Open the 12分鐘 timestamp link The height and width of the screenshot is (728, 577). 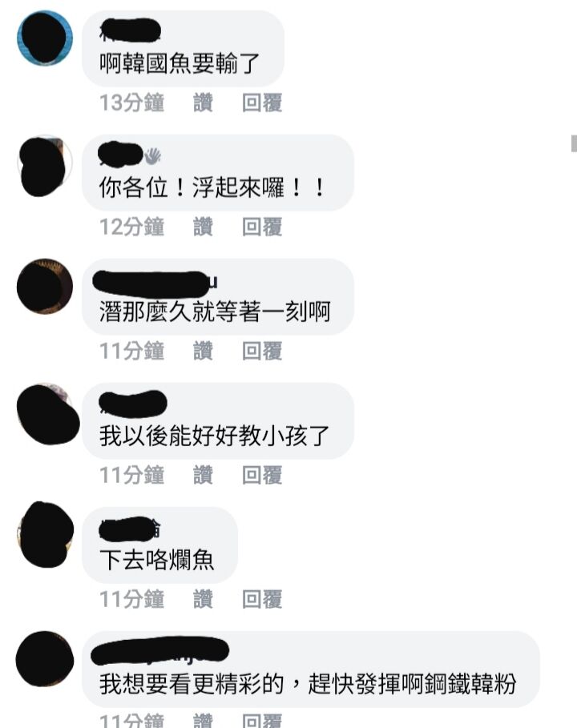coord(132,227)
